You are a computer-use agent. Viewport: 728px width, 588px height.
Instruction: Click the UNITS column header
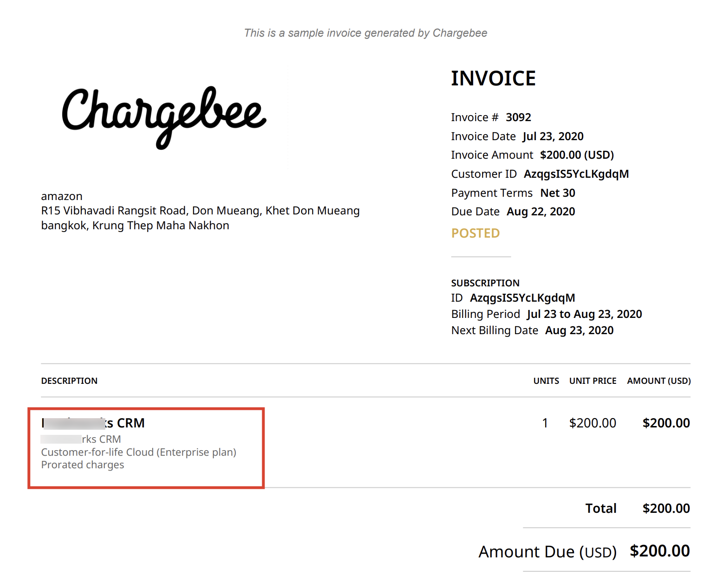click(546, 381)
